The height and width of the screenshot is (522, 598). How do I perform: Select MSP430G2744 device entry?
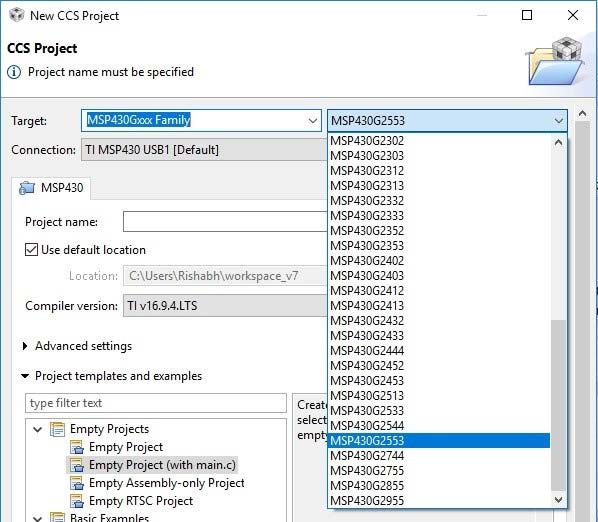tap(439, 456)
